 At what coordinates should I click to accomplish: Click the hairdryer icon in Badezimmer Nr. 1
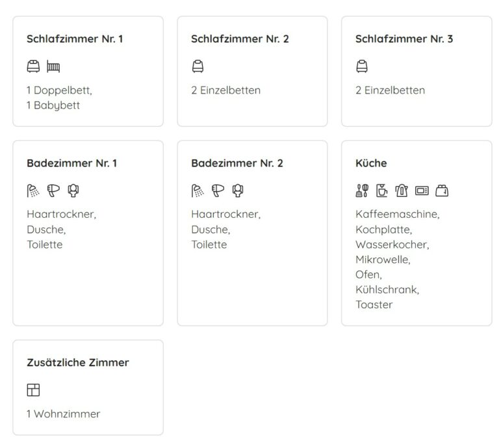(53, 191)
